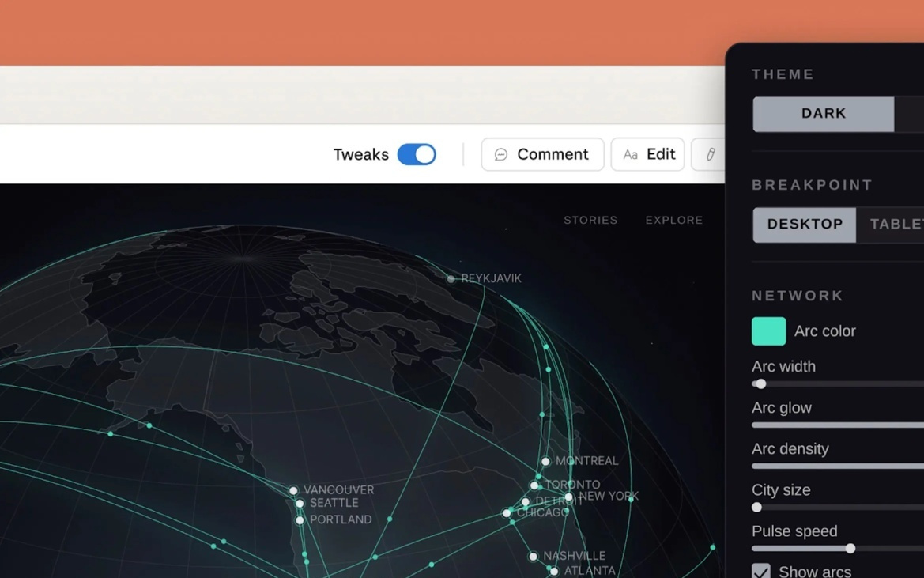The height and width of the screenshot is (578, 924).
Task: Click the Vancouver city dot on globe
Action: click(293, 491)
